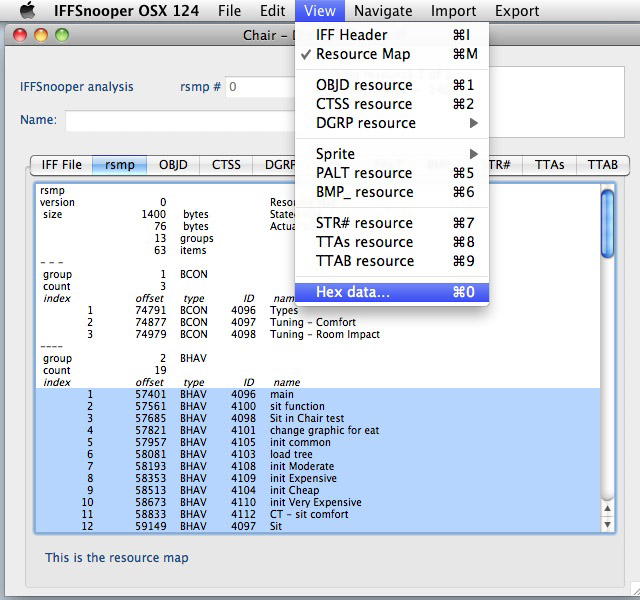640x600 pixels.
Task: Select the row 'load tree'
Action: click(318, 454)
